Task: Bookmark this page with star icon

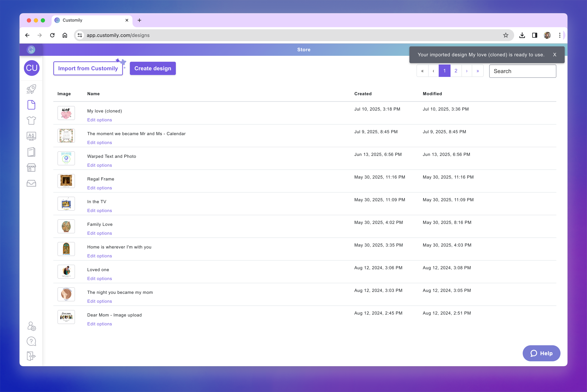Action: 506,35
